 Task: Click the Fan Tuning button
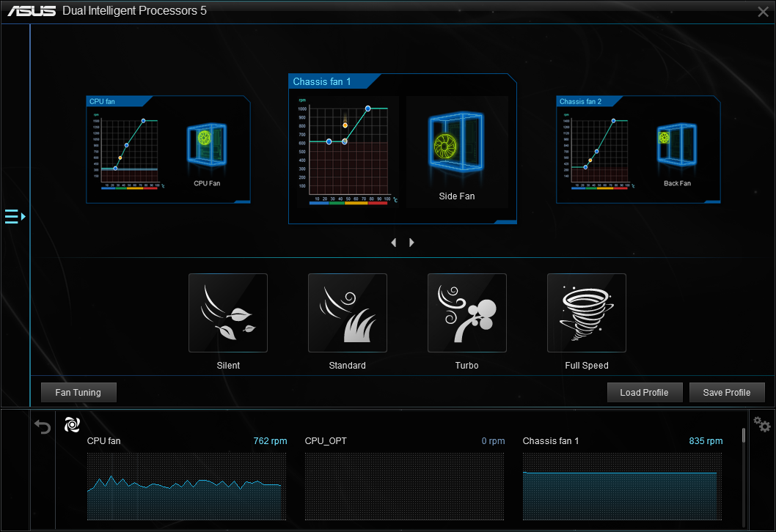(78, 393)
